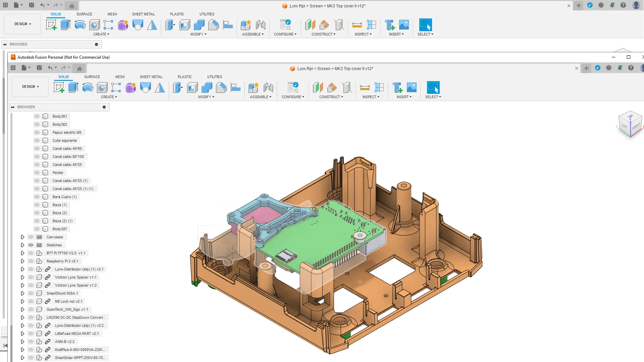Viewport: 644px width, 362px height.
Task: Select the Combine tool in front window
Action: (207, 87)
